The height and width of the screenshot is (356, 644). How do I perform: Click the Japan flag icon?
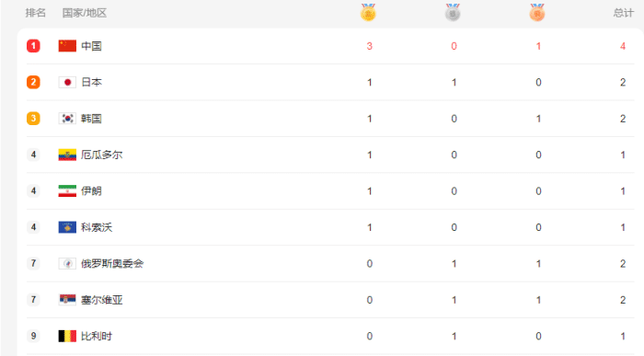pyautogui.click(x=67, y=82)
